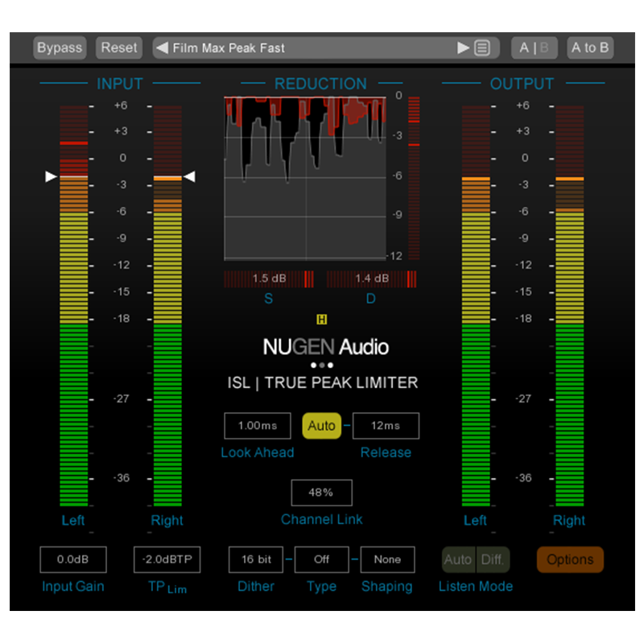Change the 0.0dB Input Gain value

(73, 559)
